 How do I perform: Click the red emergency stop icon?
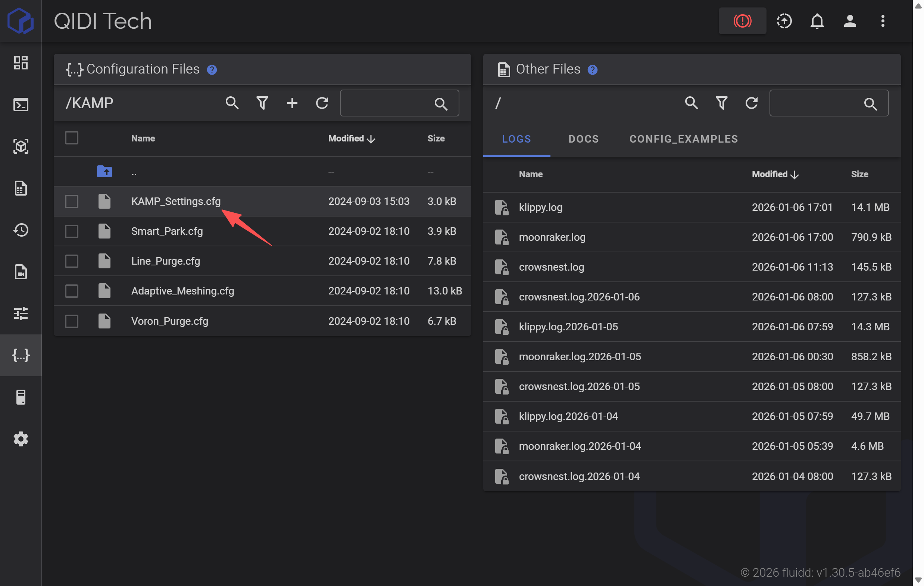coord(742,21)
